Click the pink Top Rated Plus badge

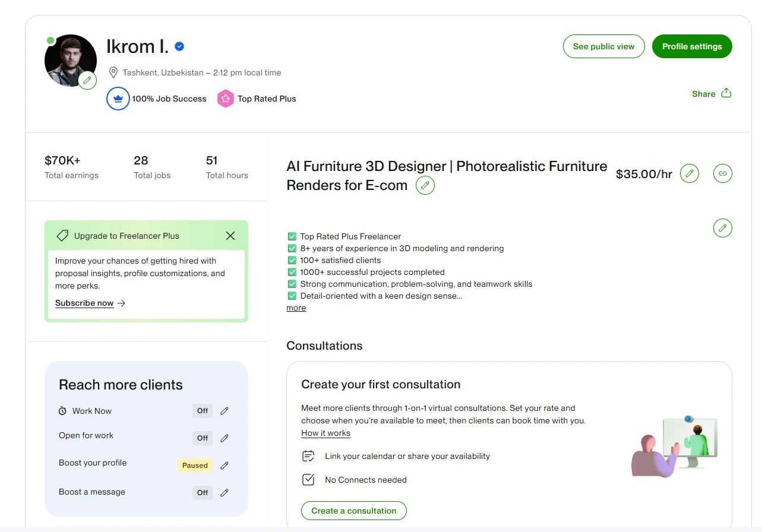tap(225, 99)
